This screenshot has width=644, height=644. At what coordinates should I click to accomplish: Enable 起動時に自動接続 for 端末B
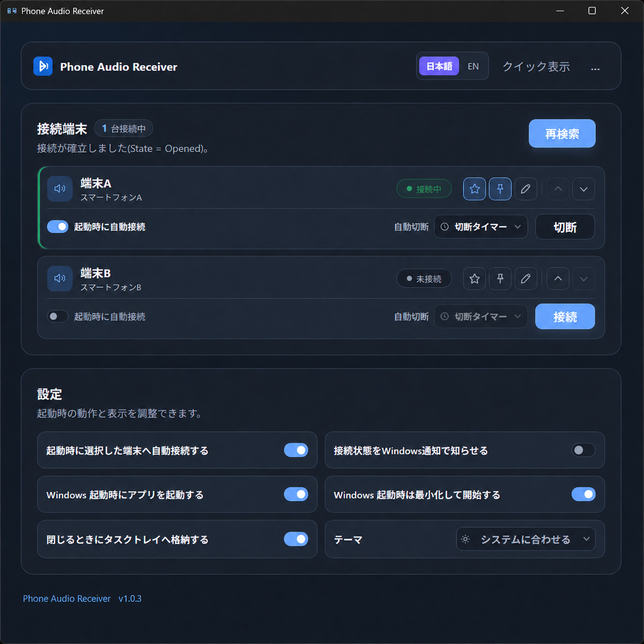[x=58, y=316]
